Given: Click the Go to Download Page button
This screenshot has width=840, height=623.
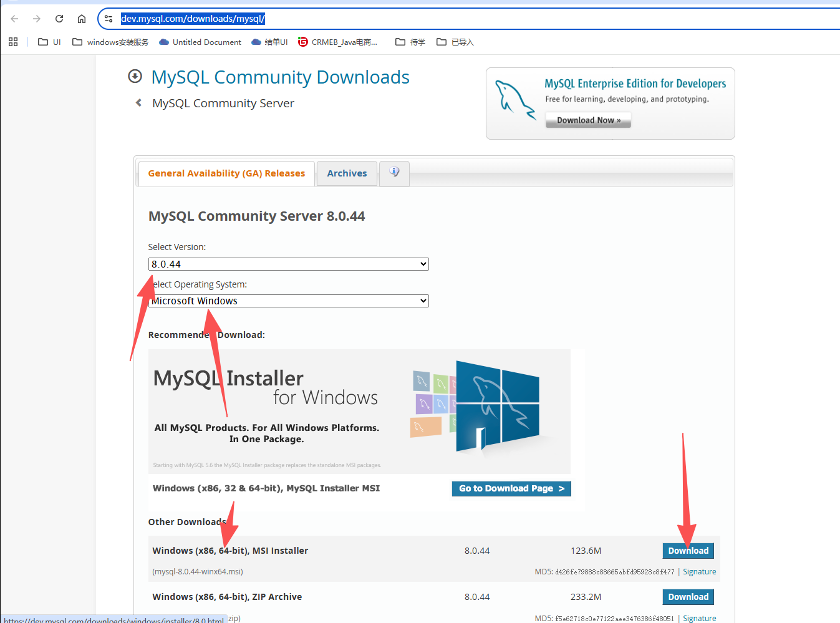Looking at the screenshot, I should pos(511,488).
